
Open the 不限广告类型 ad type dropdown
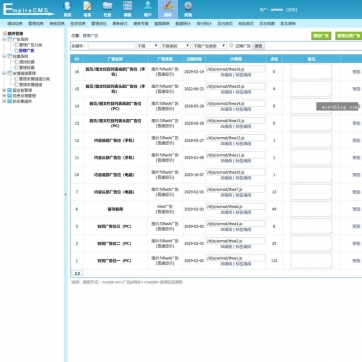coord(209,46)
